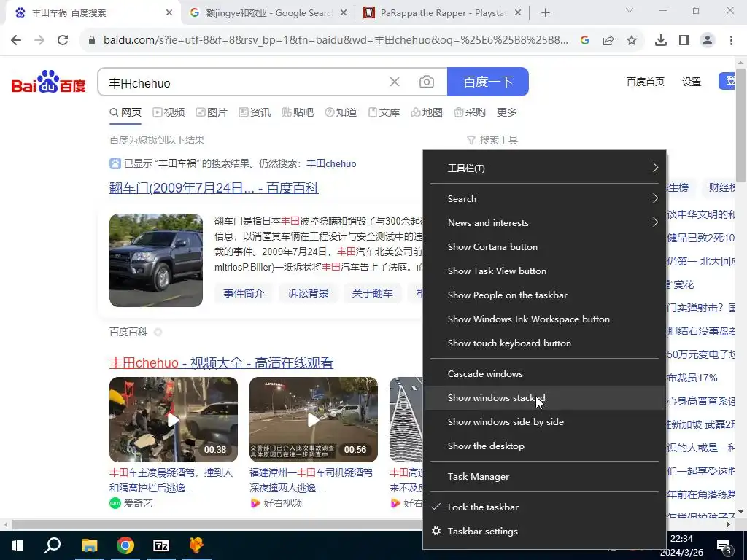Clear the Baidu search box text

[395, 82]
